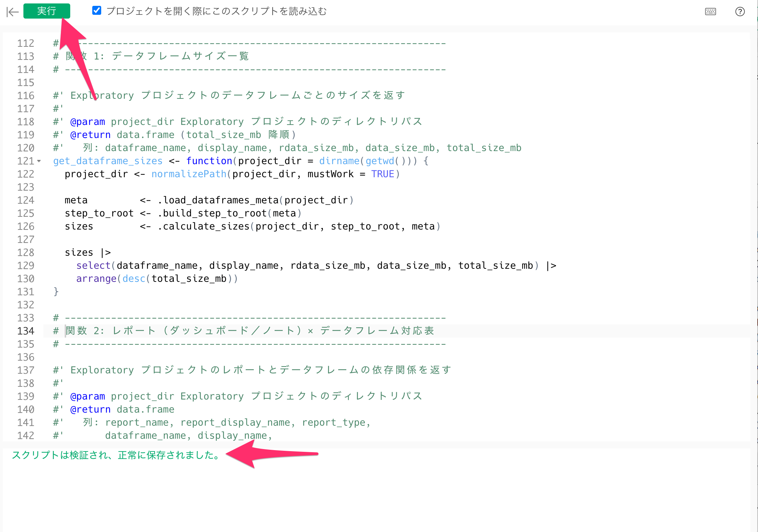Toggle the load-script-on-project-open checkbox
Viewport: 758px width, 532px height.
(97, 11)
